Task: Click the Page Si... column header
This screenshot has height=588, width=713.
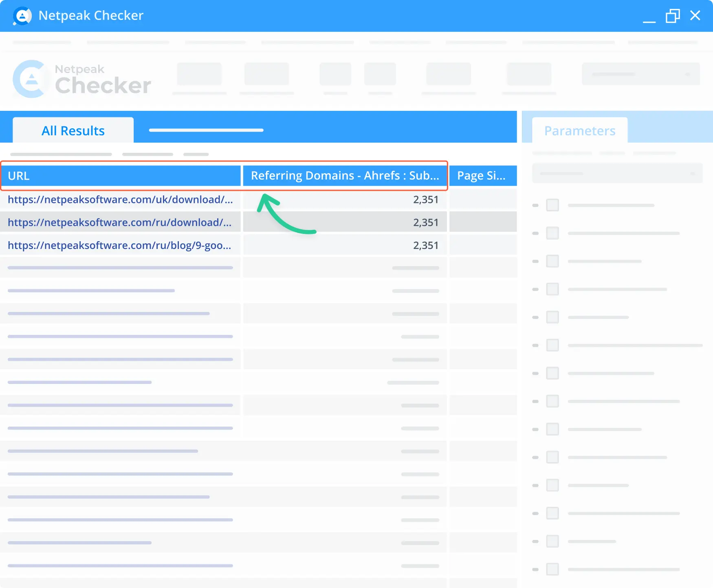Action: tap(483, 176)
